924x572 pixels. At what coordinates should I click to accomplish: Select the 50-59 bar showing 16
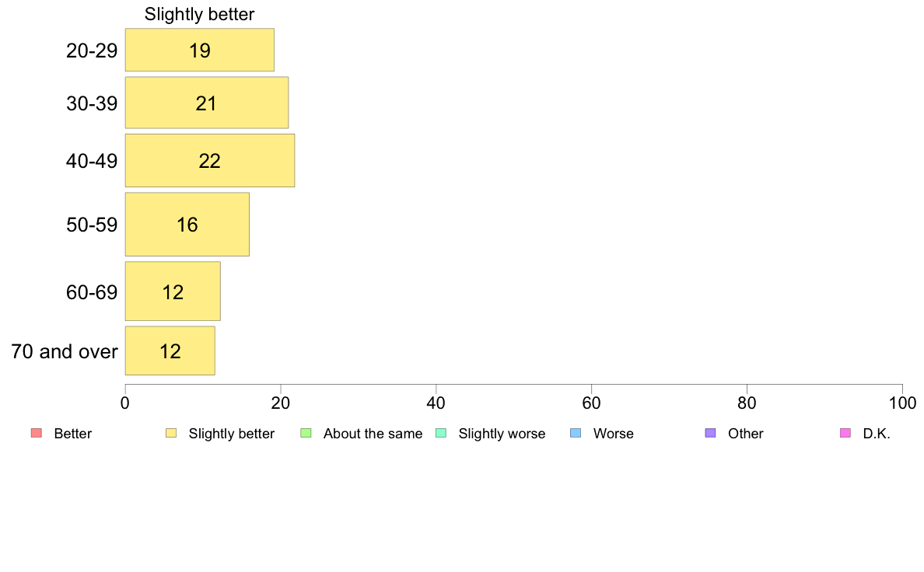click(x=187, y=225)
